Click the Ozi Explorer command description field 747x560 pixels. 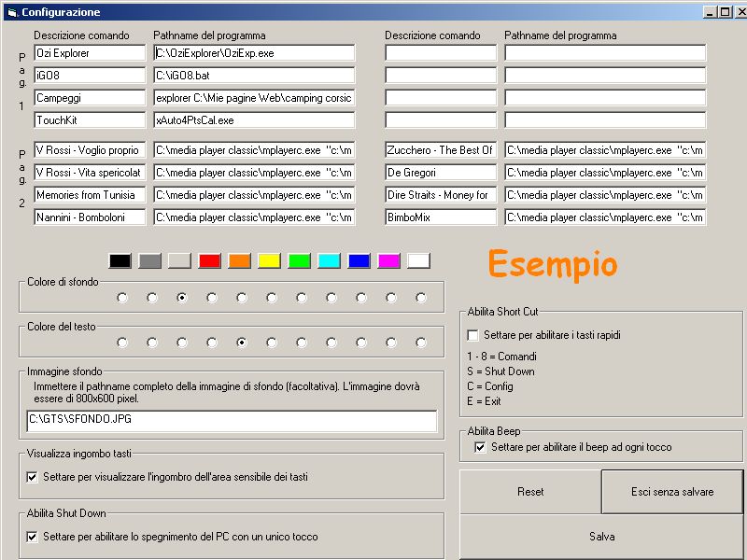[x=90, y=53]
